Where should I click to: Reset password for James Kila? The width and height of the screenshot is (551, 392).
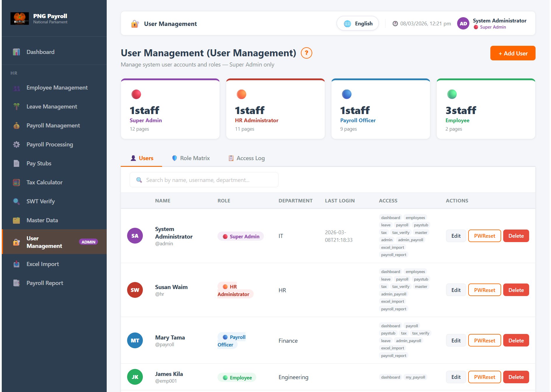[485, 377]
